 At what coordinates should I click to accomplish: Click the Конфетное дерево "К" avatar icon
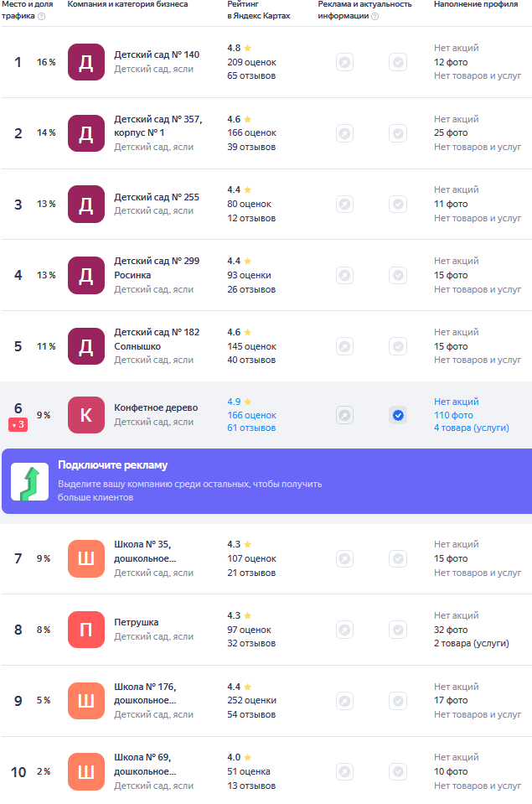(86, 415)
